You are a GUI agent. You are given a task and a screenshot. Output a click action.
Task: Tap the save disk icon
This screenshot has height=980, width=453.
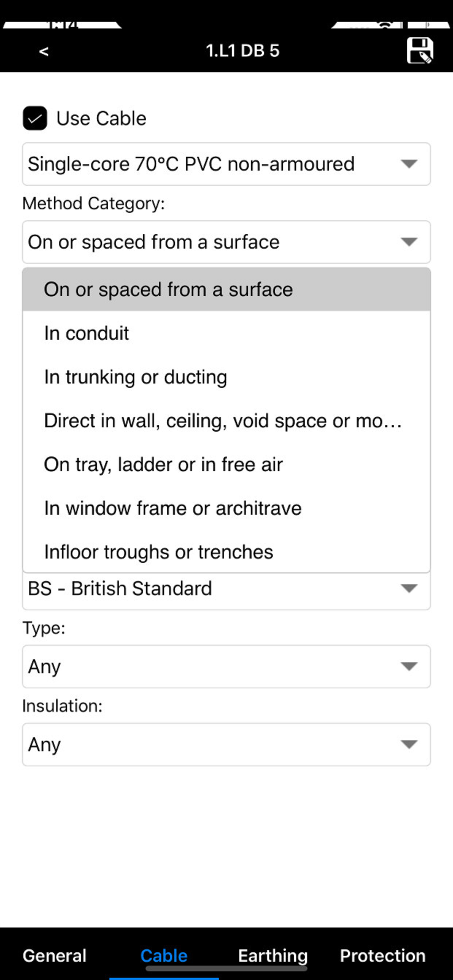pyautogui.click(x=420, y=50)
